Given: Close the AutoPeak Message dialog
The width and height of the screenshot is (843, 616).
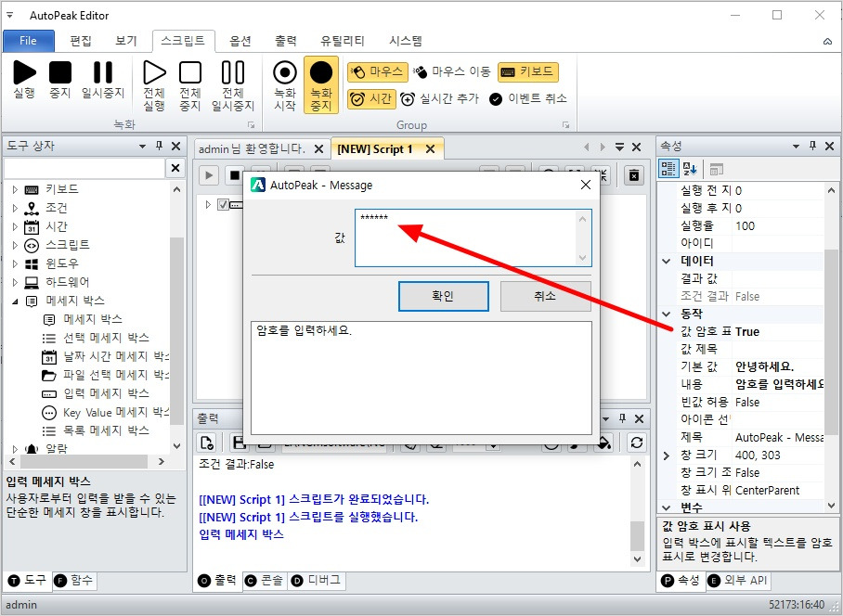Looking at the screenshot, I should (586, 185).
